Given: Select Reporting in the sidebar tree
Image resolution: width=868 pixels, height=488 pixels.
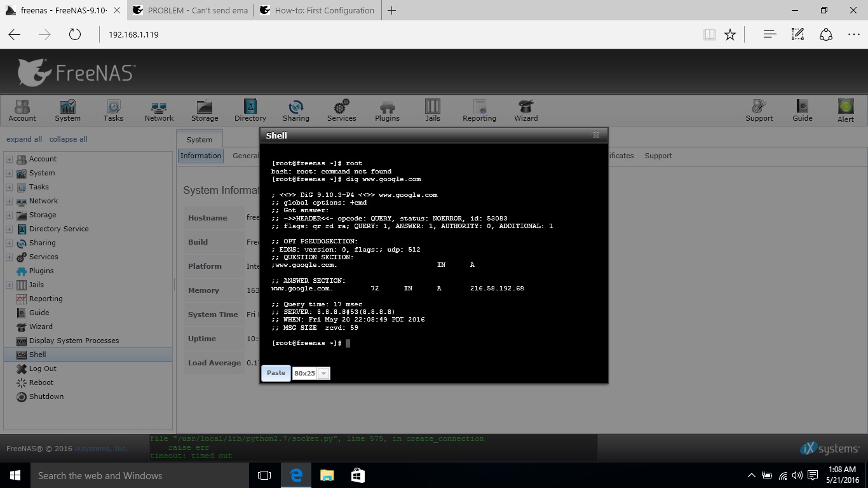Looking at the screenshot, I should (46, 299).
